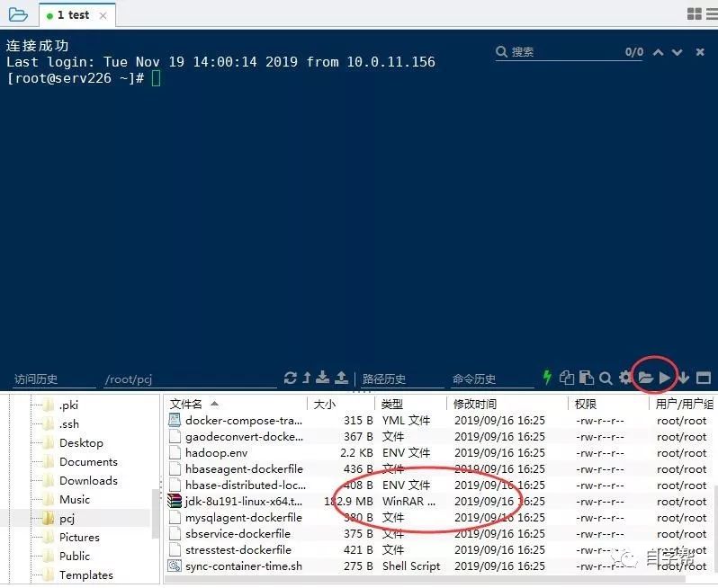The image size is (718, 588).
Task: Sort by 修改时间 column header
Action: coord(507,404)
